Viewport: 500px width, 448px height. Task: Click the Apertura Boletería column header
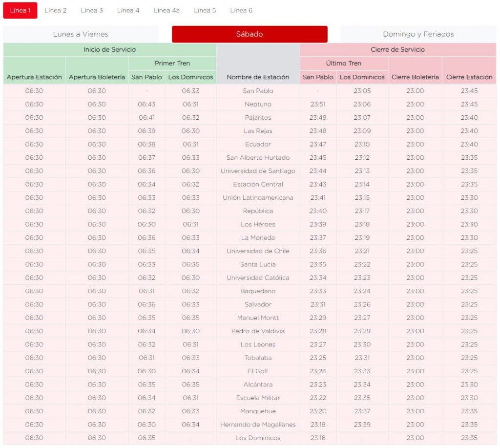click(97, 77)
